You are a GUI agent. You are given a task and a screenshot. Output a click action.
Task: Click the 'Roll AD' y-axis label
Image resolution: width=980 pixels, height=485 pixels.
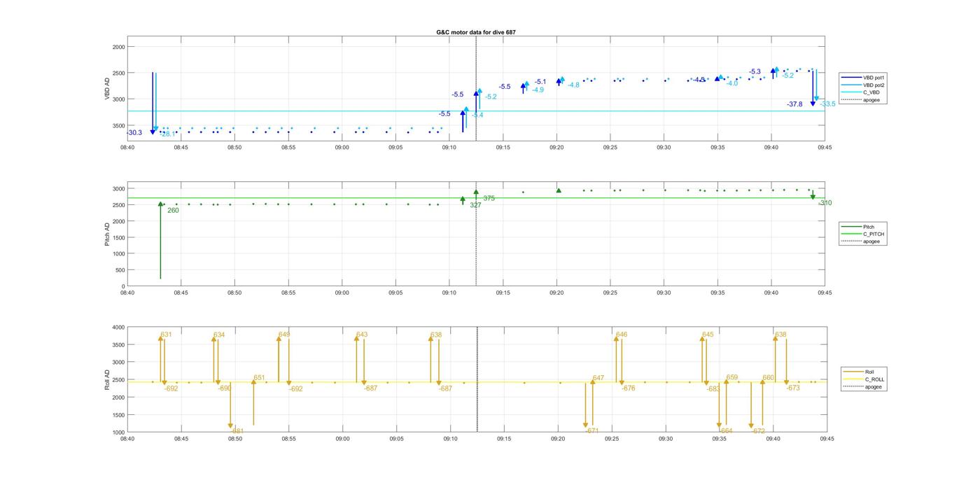[108, 379]
